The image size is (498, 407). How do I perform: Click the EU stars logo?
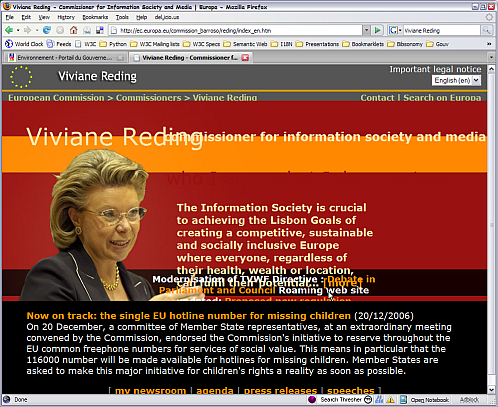point(21,77)
